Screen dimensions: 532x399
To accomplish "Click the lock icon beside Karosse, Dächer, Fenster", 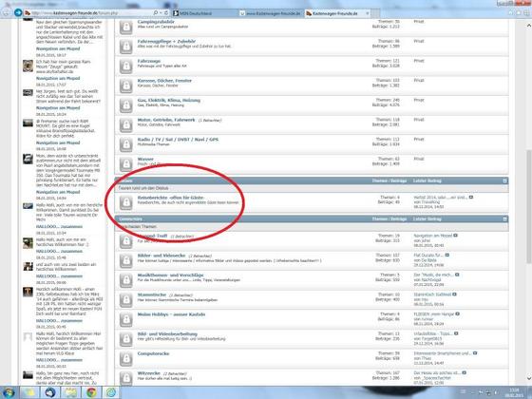I will pyautogui.click(x=126, y=85).
